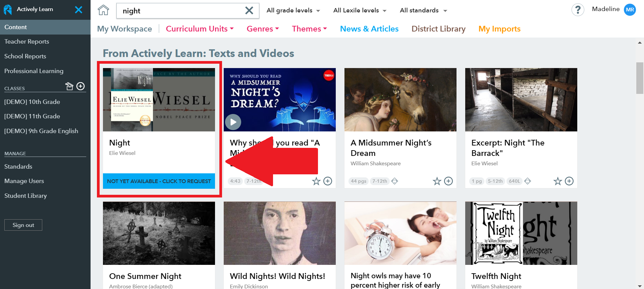Click the page scrollbar thumb
The width and height of the screenshot is (644, 289).
click(640, 78)
